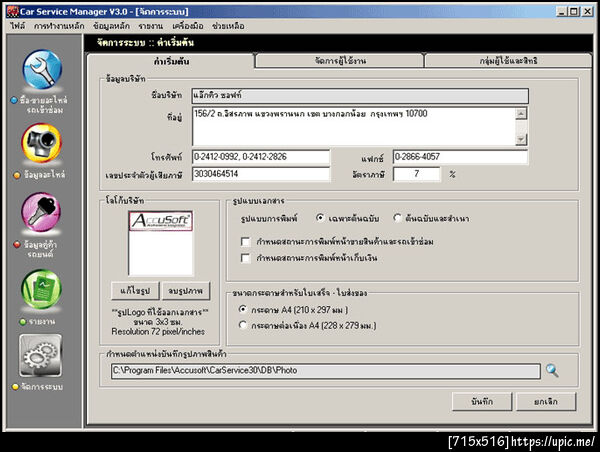Click the แก้ไขรูป edit logo button
Image resolution: width=600 pixels, height=452 pixels.
[x=135, y=291]
